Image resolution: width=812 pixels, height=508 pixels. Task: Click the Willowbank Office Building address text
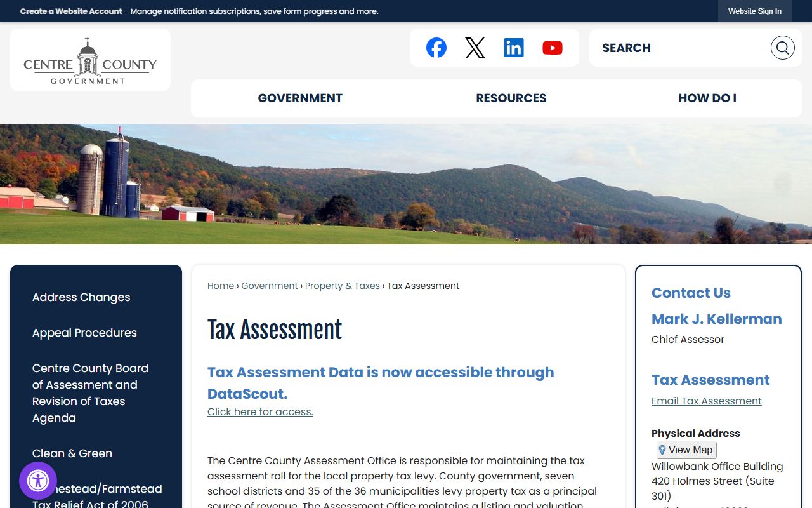[x=717, y=467]
